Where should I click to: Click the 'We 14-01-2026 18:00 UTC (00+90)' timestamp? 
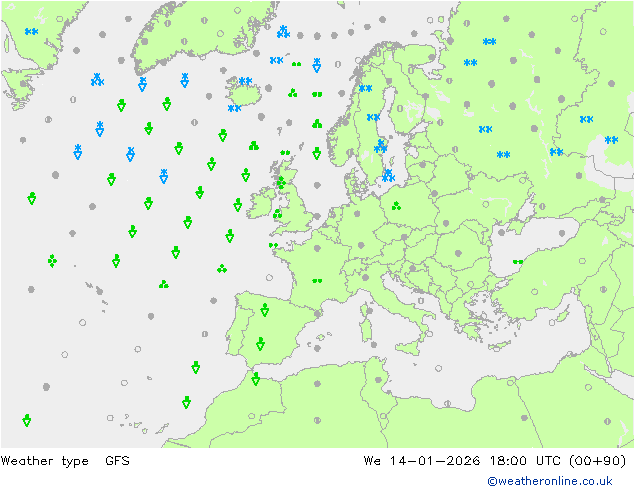[x=495, y=461]
